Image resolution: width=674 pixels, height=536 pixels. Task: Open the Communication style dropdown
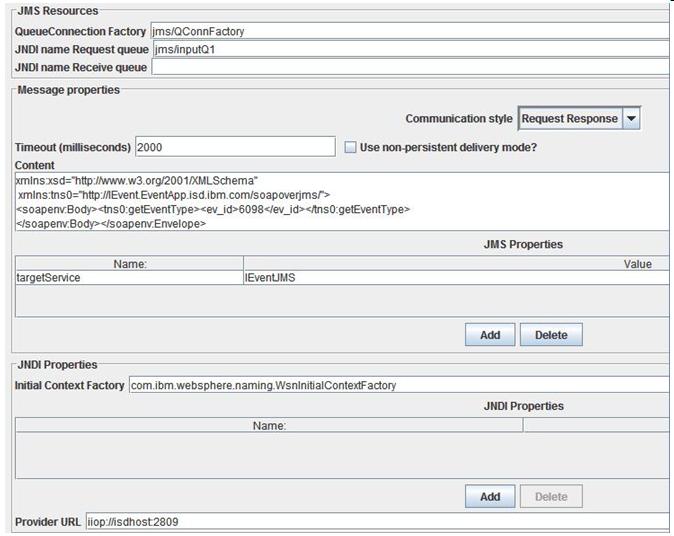click(x=630, y=118)
